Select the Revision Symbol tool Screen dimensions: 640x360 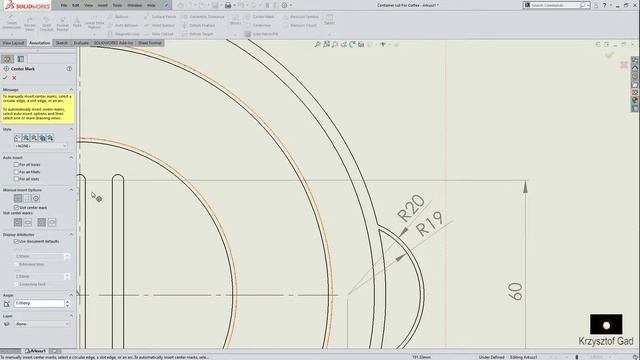[301, 17]
